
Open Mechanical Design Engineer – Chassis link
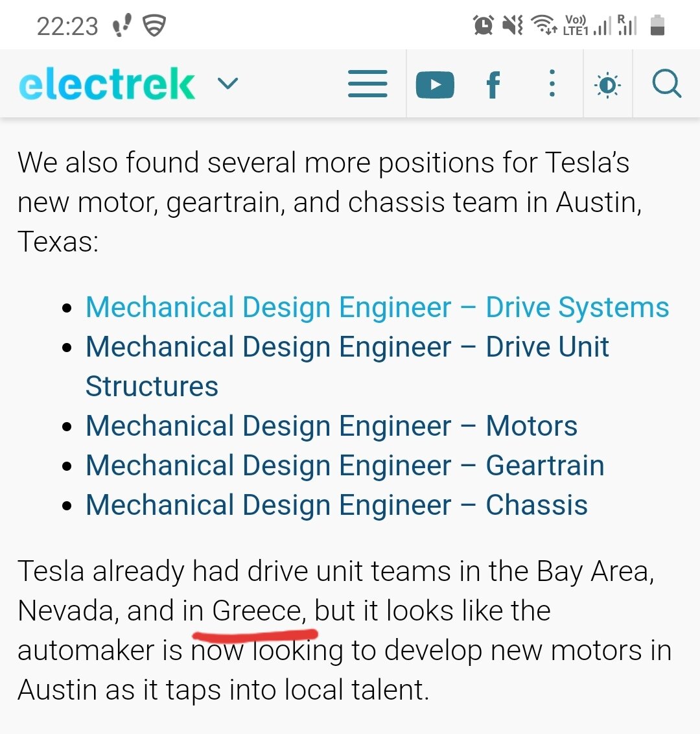pos(336,505)
